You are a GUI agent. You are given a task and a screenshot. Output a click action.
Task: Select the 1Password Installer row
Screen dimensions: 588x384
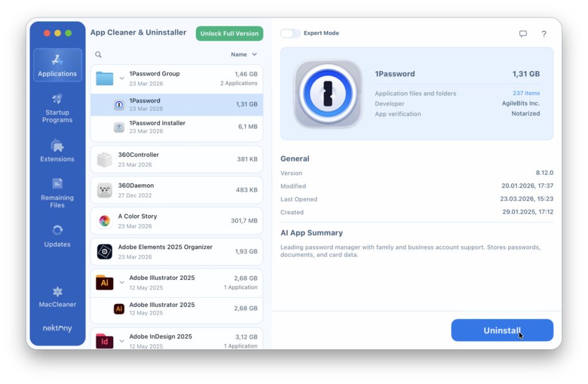click(x=177, y=127)
